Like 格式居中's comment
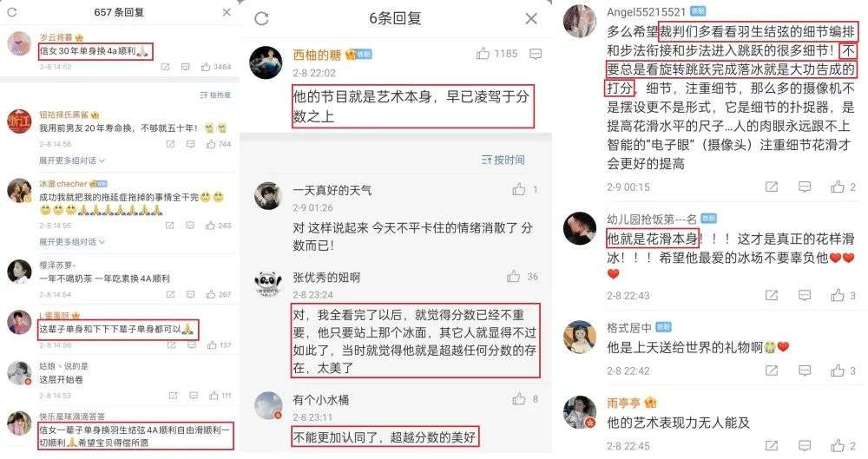 click(837, 370)
